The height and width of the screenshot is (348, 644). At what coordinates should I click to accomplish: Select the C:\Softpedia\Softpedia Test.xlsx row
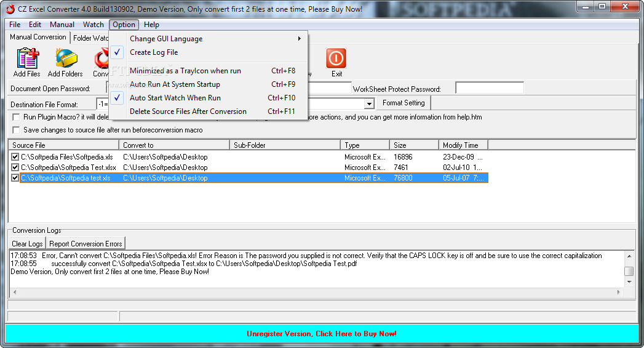pos(248,168)
